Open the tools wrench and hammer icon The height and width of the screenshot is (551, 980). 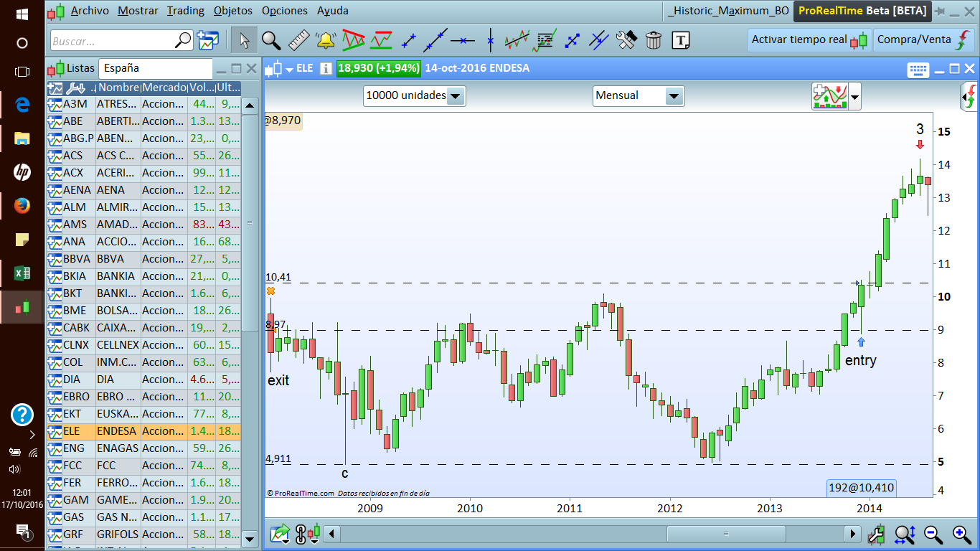tap(626, 40)
